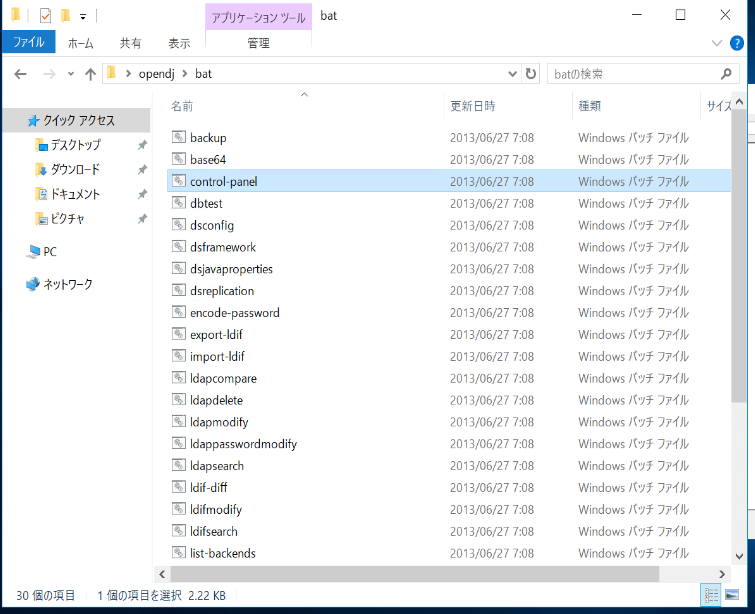Open the recent locations dropdown arrow
Image resolution: width=755 pixels, height=614 pixels.
coord(70,74)
